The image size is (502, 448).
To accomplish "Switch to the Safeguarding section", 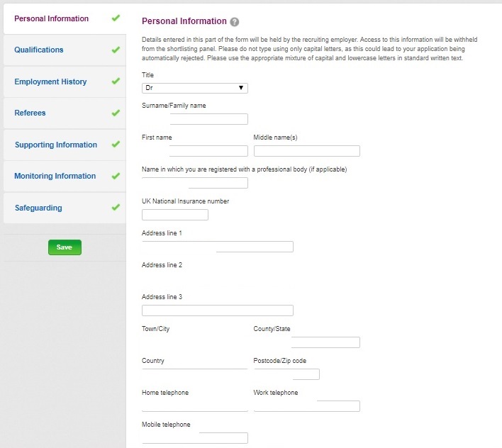I will coord(65,208).
